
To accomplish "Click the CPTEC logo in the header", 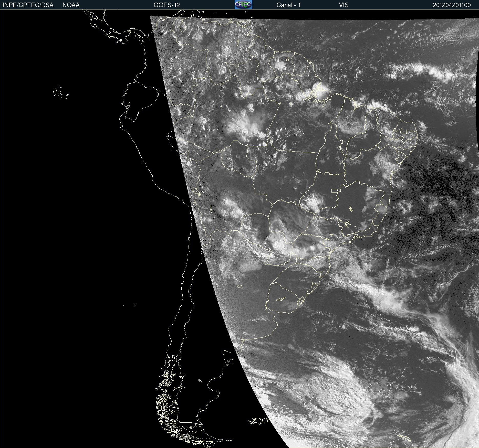I will [x=243, y=5].
